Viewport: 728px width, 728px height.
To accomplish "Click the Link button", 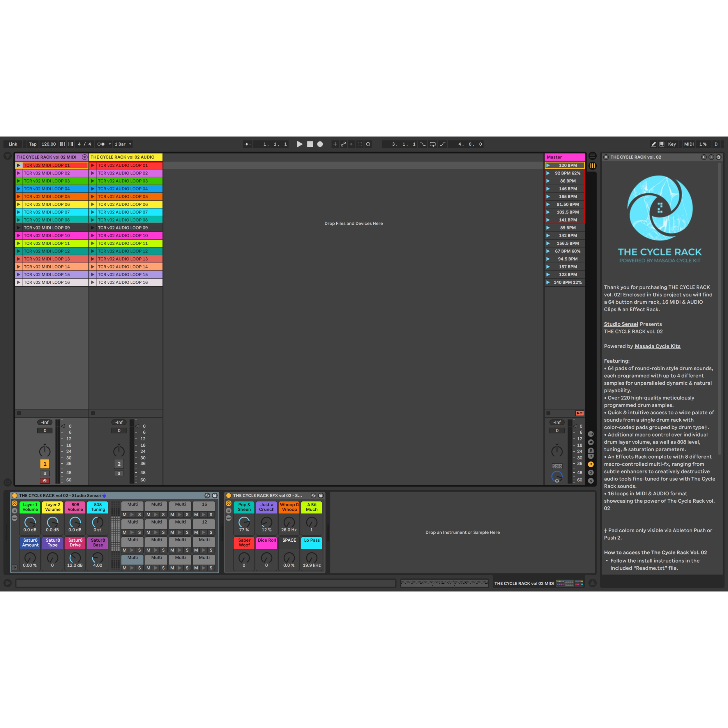I will point(13,144).
